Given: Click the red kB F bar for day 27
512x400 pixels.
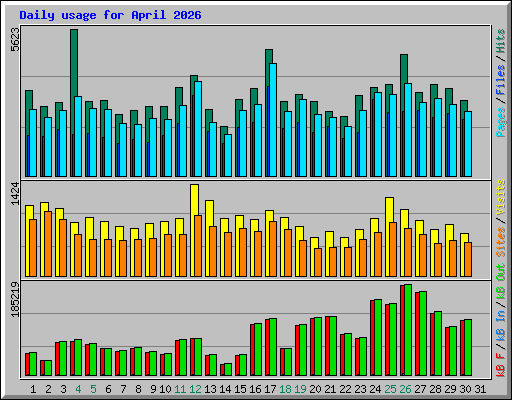Looking at the screenshot, I should 417,334.
